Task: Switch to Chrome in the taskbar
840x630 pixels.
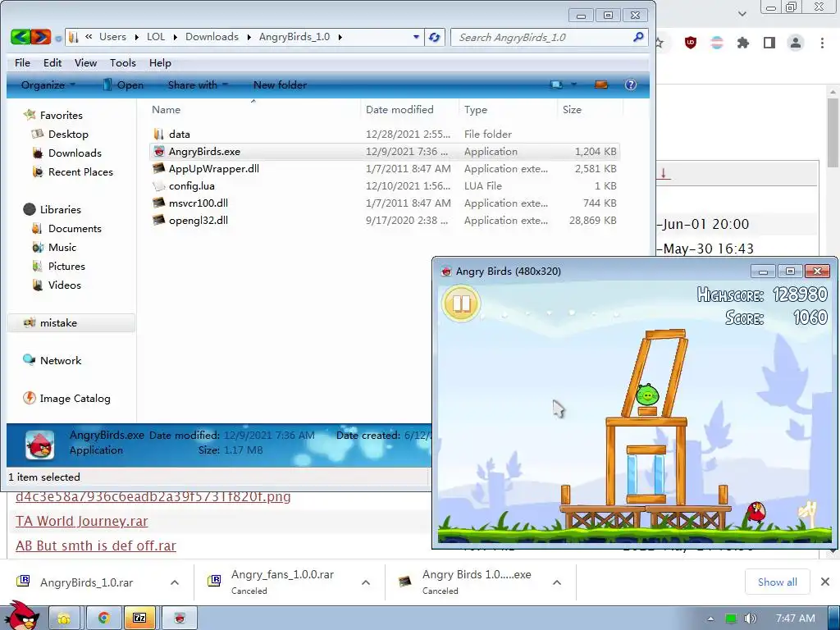Action: [103, 619]
